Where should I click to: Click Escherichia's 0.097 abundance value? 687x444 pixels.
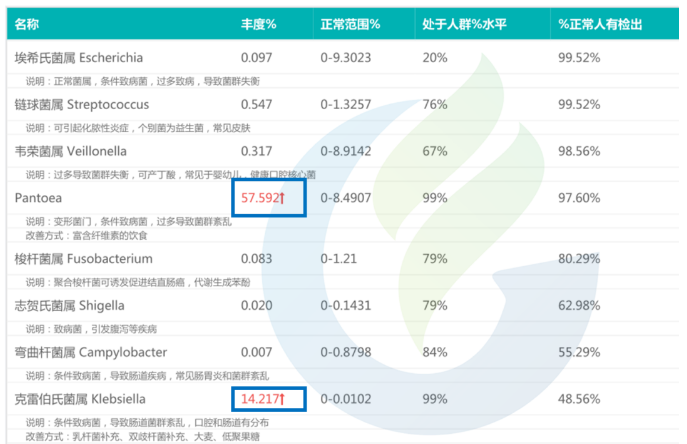click(256, 57)
